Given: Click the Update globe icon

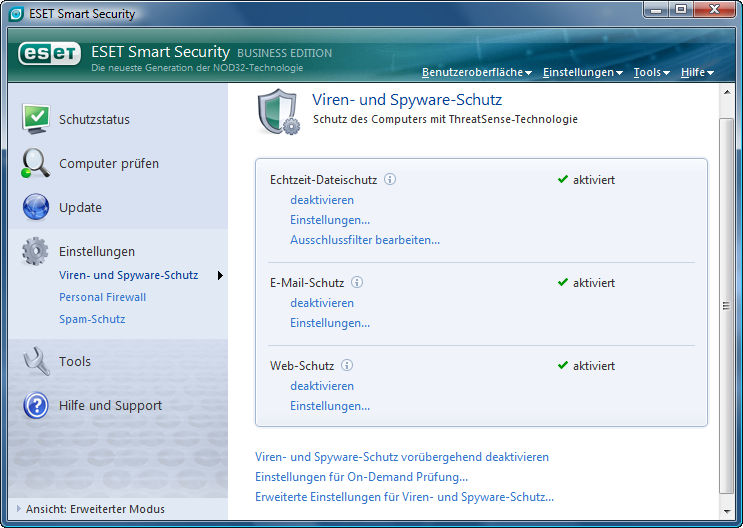Looking at the screenshot, I should pos(36,207).
